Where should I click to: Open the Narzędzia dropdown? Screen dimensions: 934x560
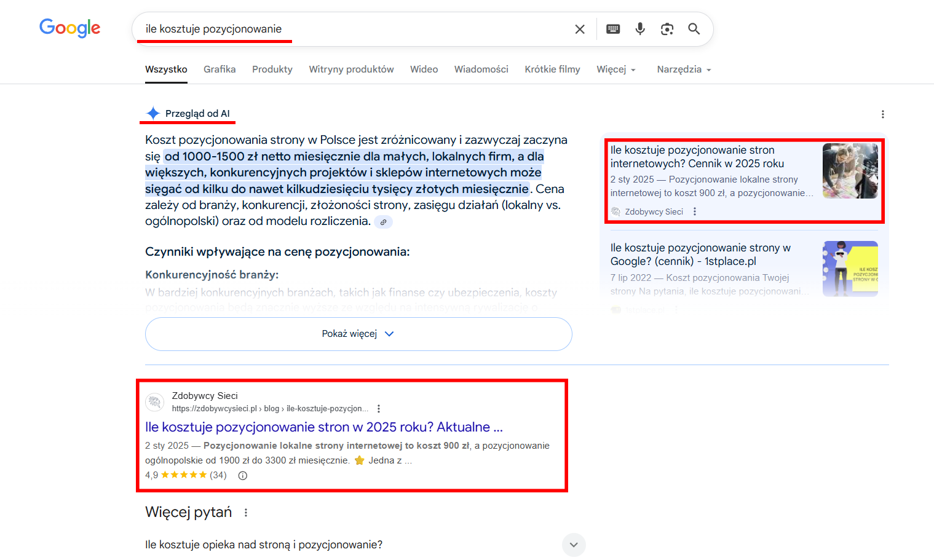(x=683, y=69)
